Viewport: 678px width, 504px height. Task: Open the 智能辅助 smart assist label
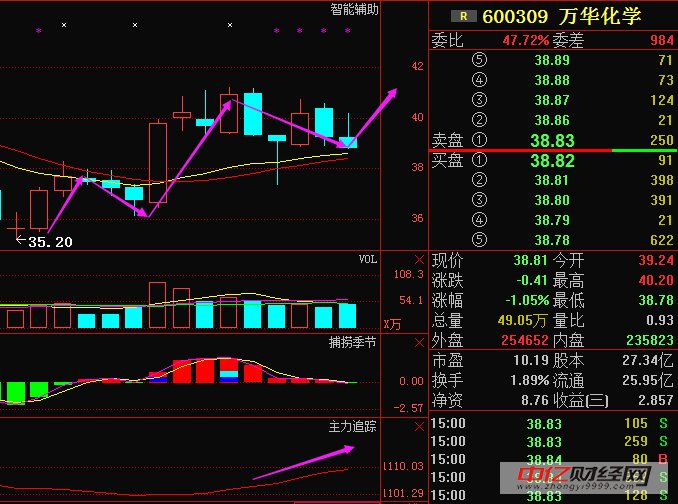355,10
